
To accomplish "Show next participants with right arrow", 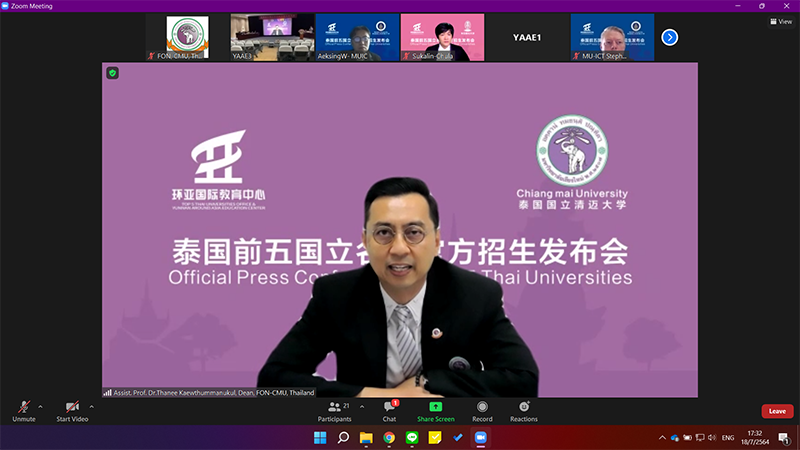I will pyautogui.click(x=670, y=37).
